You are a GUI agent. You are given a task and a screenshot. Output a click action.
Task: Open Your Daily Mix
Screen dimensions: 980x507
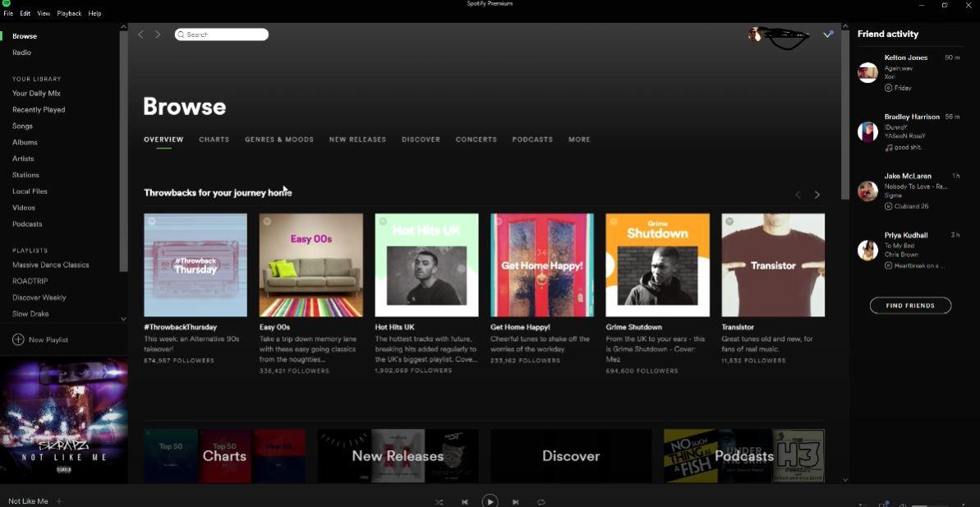[x=36, y=93]
